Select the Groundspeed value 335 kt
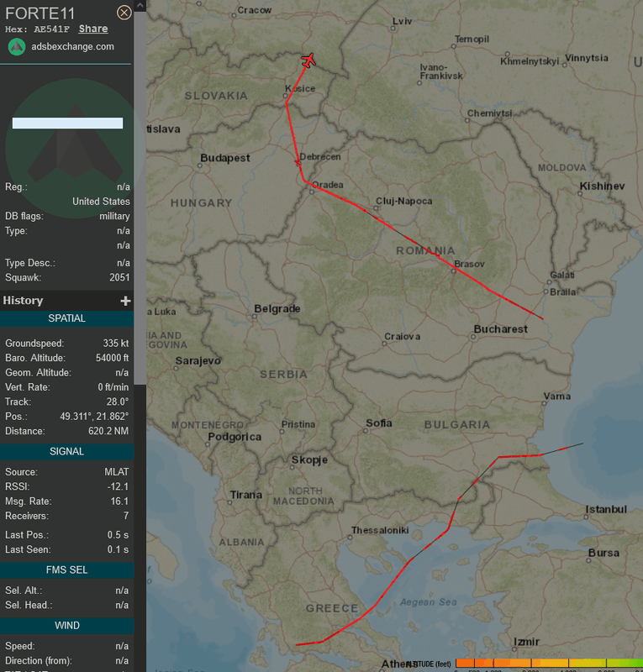The width and height of the screenshot is (643, 672). click(x=115, y=344)
